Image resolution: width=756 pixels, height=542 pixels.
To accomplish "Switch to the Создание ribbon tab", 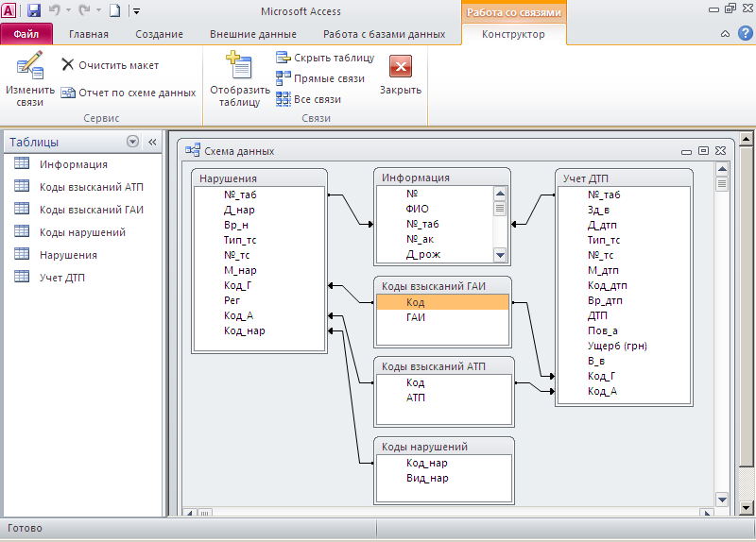I will point(159,34).
